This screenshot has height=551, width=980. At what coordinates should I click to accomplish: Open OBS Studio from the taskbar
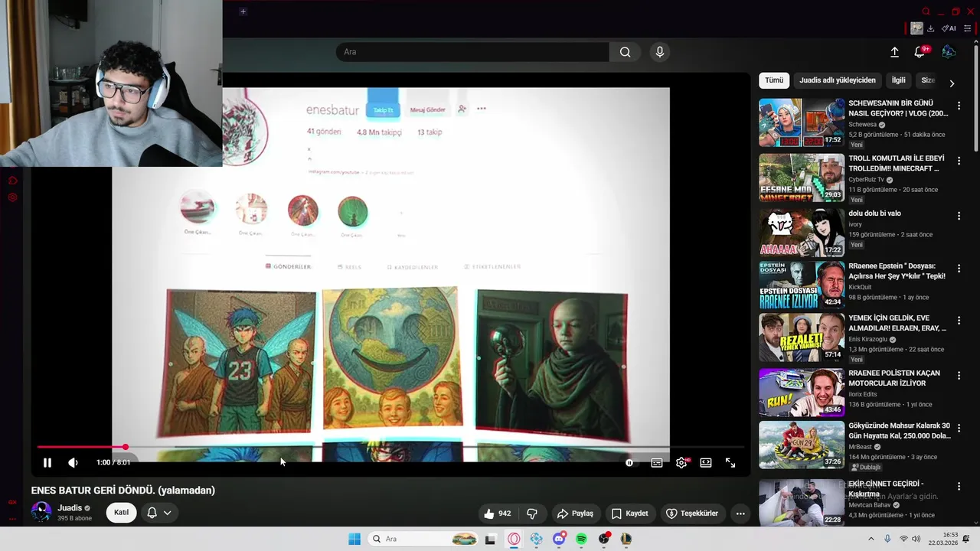point(604,539)
